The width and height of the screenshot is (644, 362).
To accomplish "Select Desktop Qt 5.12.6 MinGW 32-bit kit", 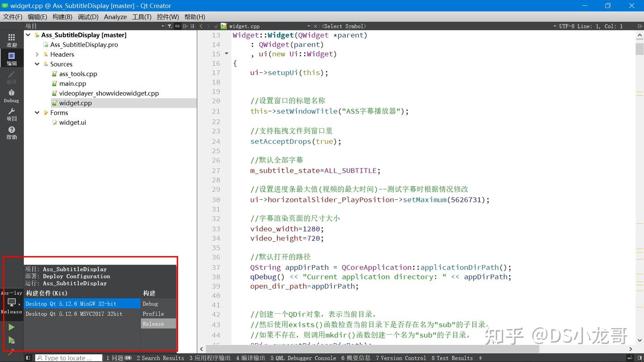I will [x=82, y=304].
